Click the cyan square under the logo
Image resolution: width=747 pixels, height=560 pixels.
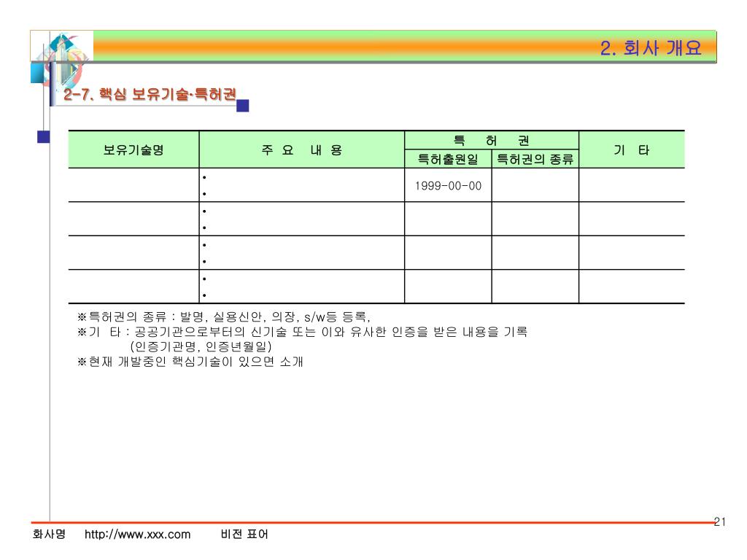coord(36,73)
